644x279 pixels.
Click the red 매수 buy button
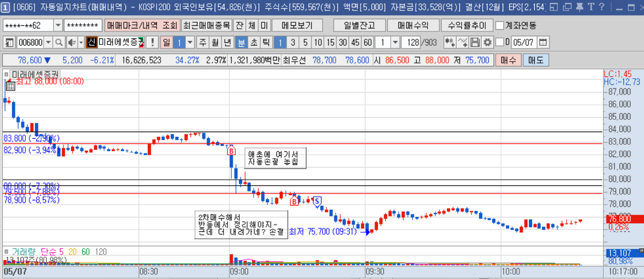[x=508, y=60]
